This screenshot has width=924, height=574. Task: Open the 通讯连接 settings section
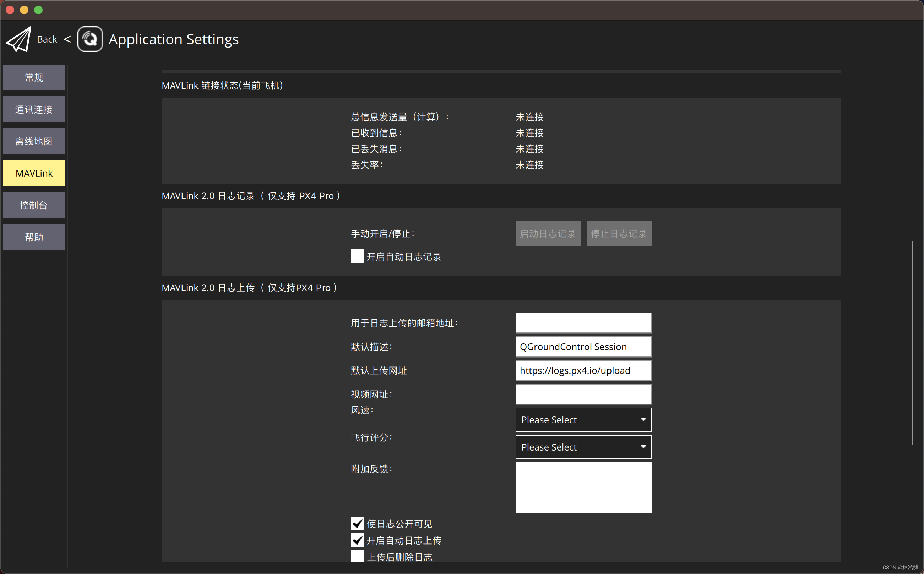33,109
